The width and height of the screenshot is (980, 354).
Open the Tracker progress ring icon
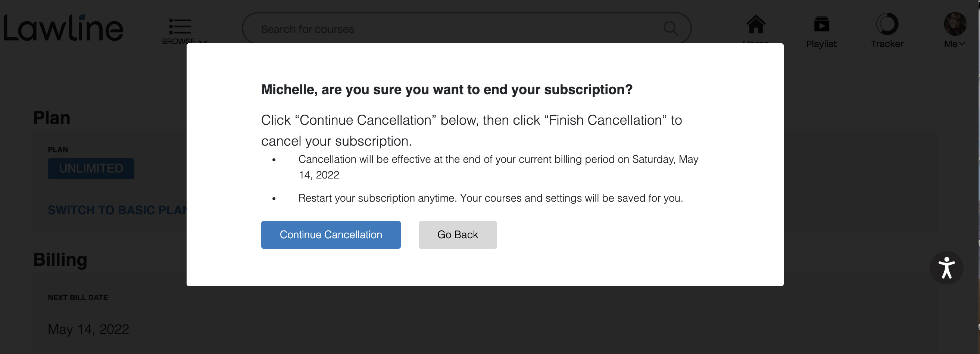pyautogui.click(x=887, y=24)
